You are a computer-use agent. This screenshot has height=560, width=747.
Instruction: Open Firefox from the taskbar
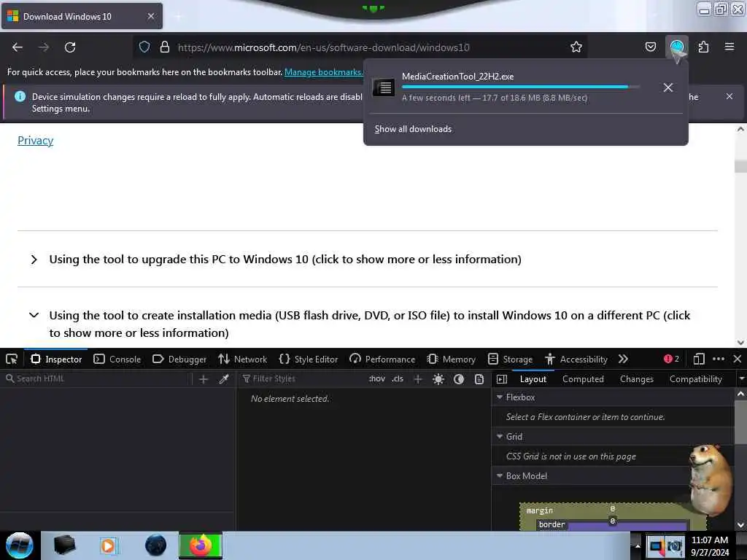click(201, 545)
